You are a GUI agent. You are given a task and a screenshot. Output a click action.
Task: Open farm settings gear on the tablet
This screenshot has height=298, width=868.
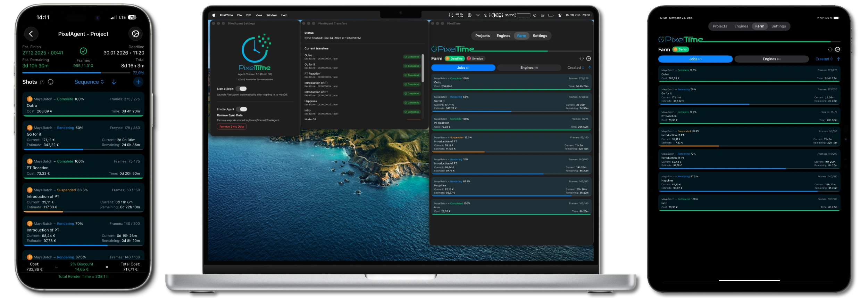837,49
